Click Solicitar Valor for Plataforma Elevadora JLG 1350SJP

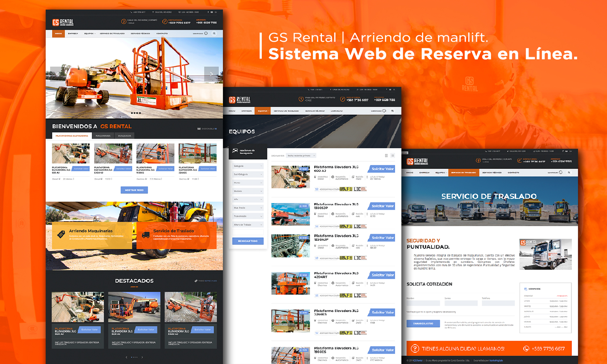tap(382, 206)
